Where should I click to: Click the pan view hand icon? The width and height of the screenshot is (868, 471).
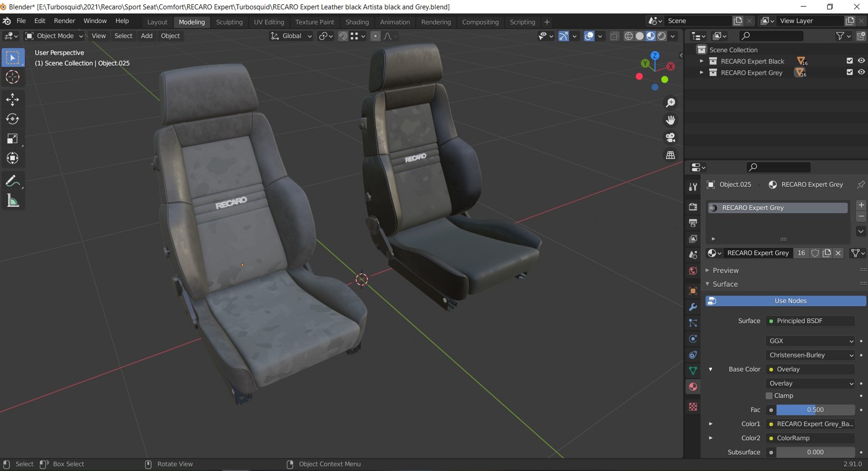point(670,120)
